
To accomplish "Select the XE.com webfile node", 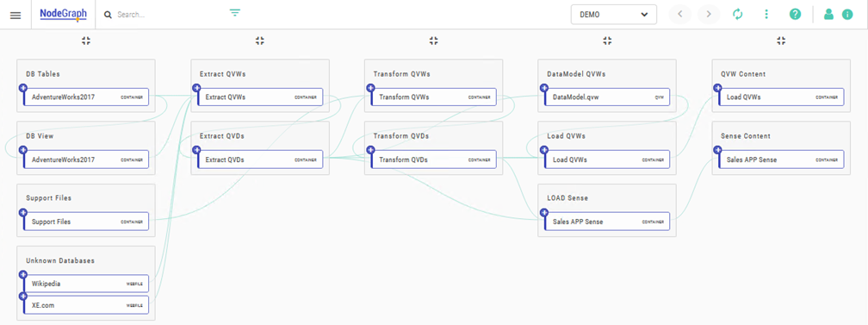I will [86, 305].
